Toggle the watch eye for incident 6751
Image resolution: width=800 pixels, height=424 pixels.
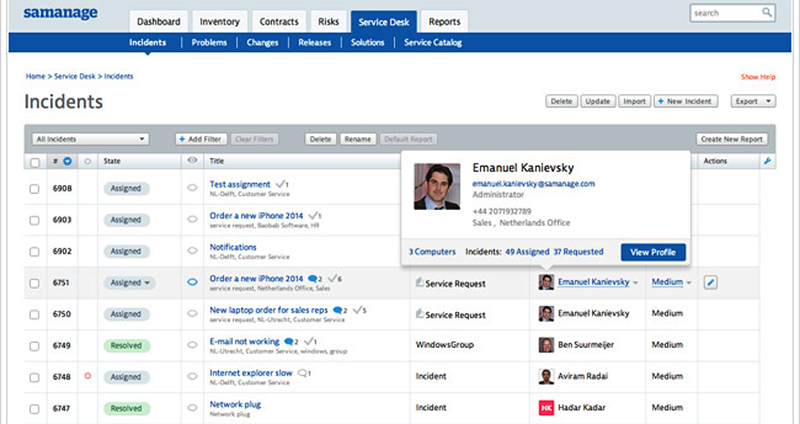click(x=192, y=283)
